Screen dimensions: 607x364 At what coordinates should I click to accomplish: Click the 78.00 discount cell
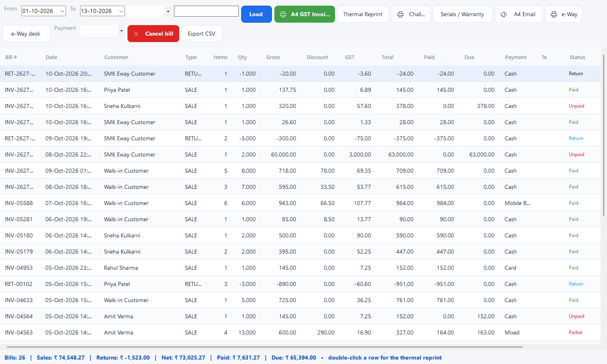click(327, 171)
